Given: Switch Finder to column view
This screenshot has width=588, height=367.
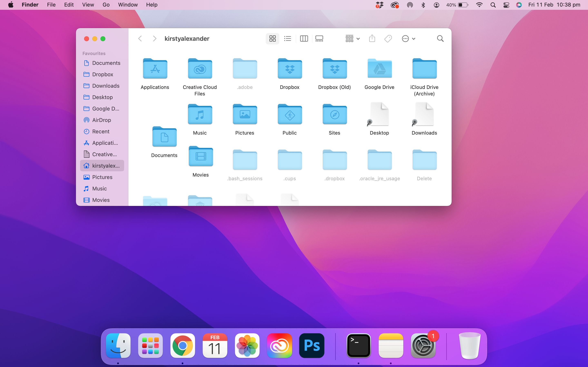Looking at the screenshot, I should point(304,39).
